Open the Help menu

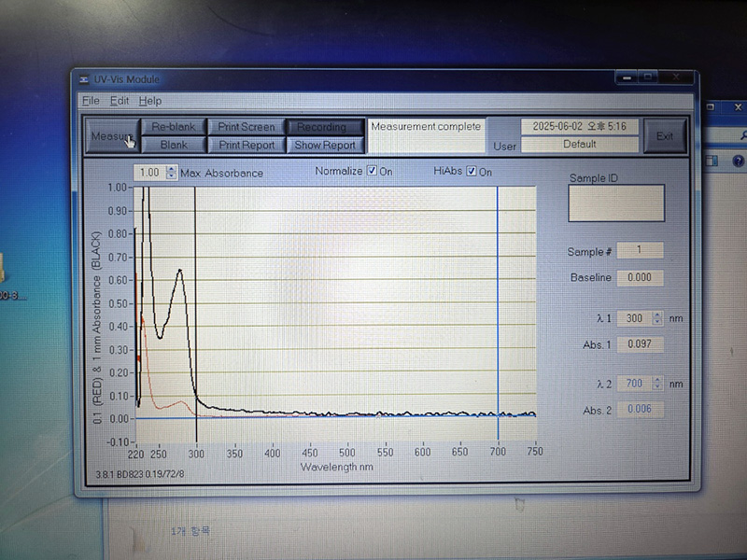pyautogui.click(x=150, y=101)
